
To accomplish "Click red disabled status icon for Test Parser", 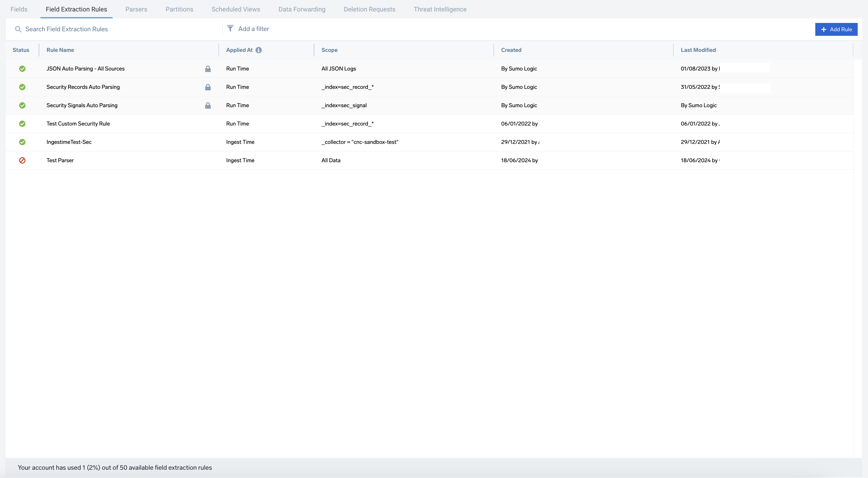I will pos(22,160).
